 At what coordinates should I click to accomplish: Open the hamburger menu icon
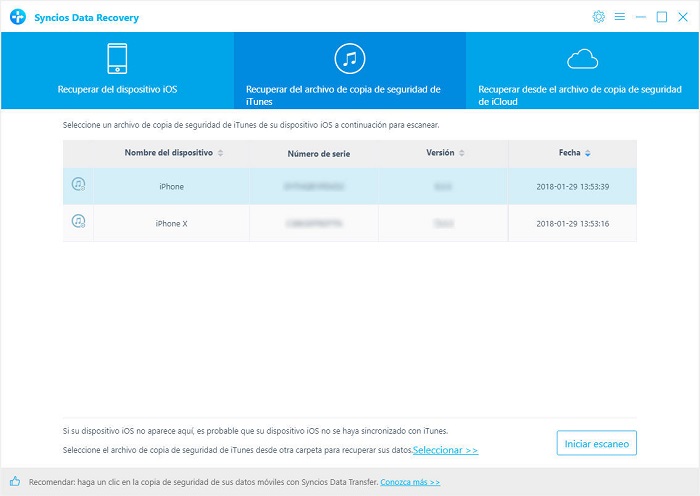pos(620,17)
